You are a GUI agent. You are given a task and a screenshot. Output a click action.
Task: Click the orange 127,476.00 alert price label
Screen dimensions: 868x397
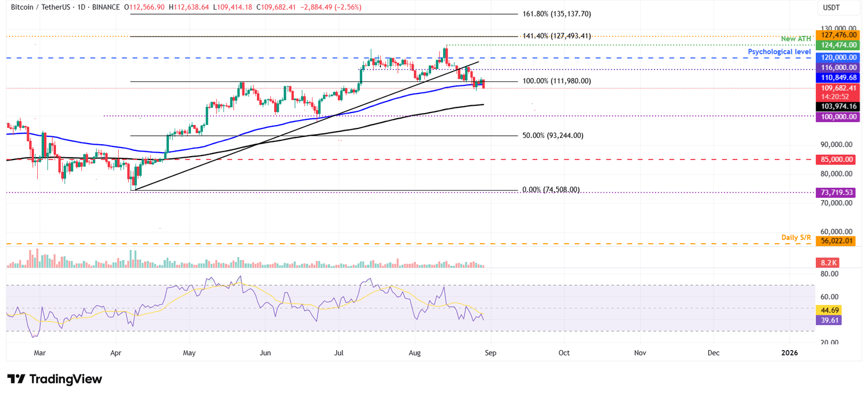click(838, 34)
